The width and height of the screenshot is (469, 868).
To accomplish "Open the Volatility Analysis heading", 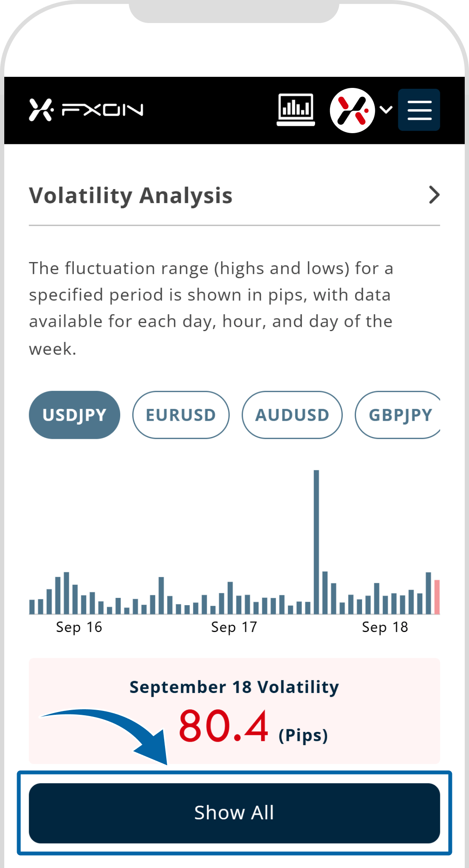I will pos(130,196).
